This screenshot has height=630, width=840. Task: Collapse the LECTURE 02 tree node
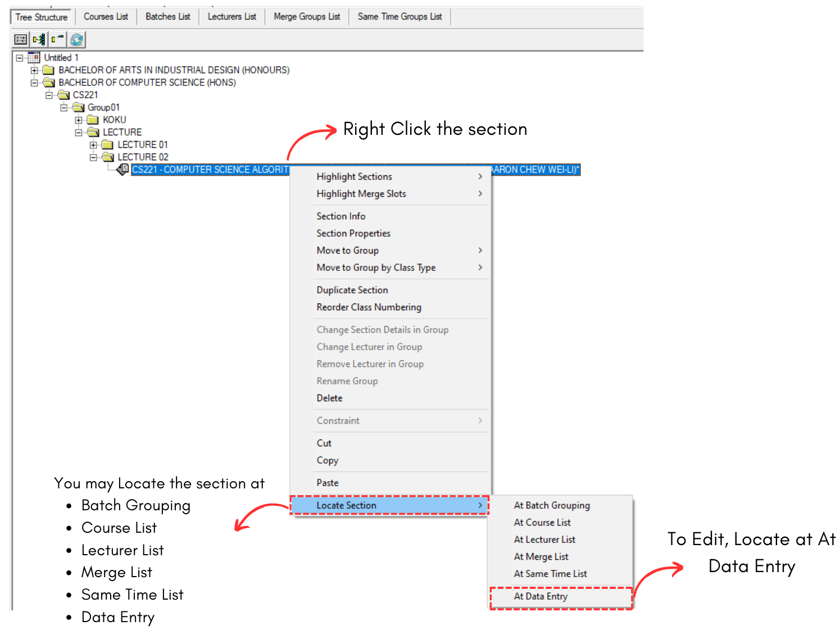pos(93,157)
